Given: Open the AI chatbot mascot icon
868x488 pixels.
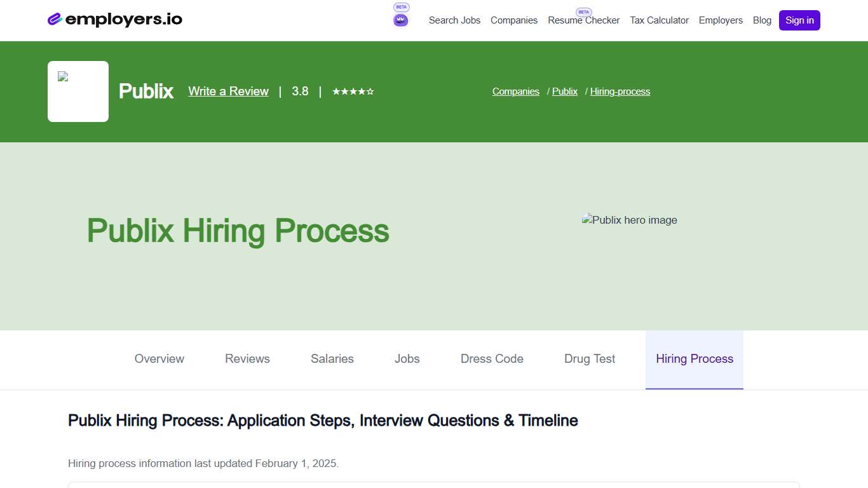Looking at the screenshot, I should (400, 19).
